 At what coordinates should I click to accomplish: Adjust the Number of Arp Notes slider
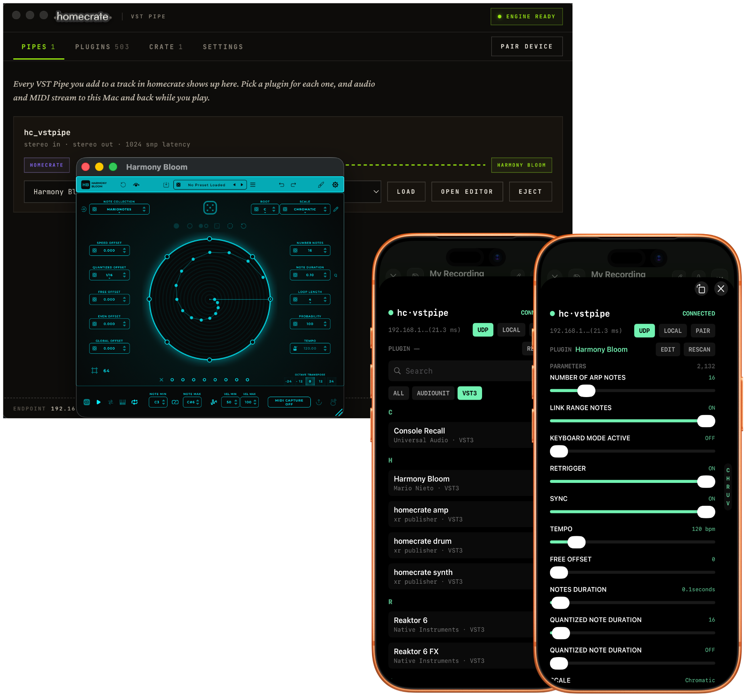(x=632, y=390)
